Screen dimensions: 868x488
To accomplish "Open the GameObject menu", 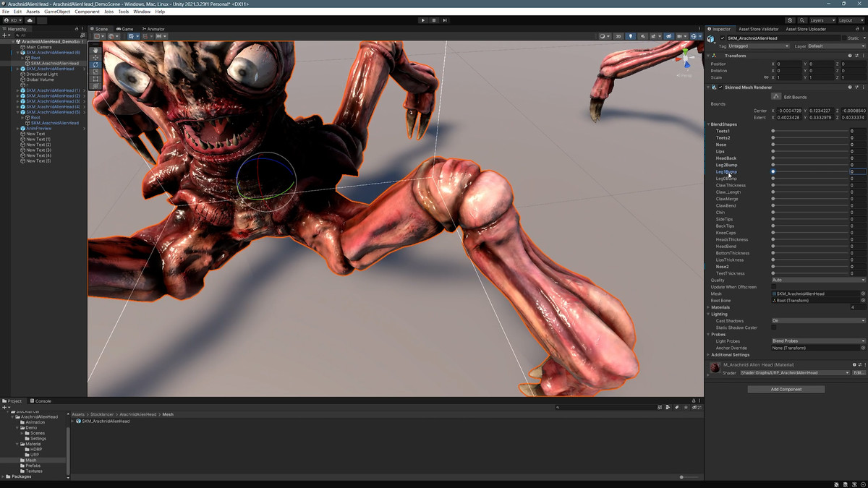I will pyautogui.click(x=57, y=12).
